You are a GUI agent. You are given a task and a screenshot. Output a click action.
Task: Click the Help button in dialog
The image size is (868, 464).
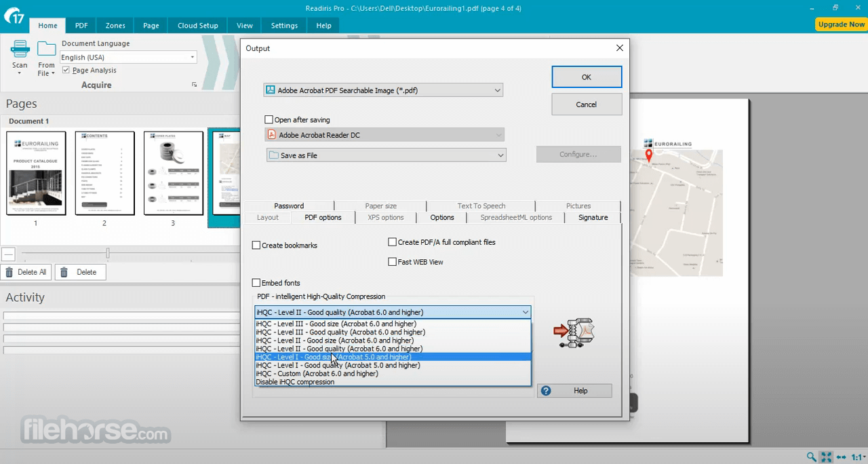[574, 391]
